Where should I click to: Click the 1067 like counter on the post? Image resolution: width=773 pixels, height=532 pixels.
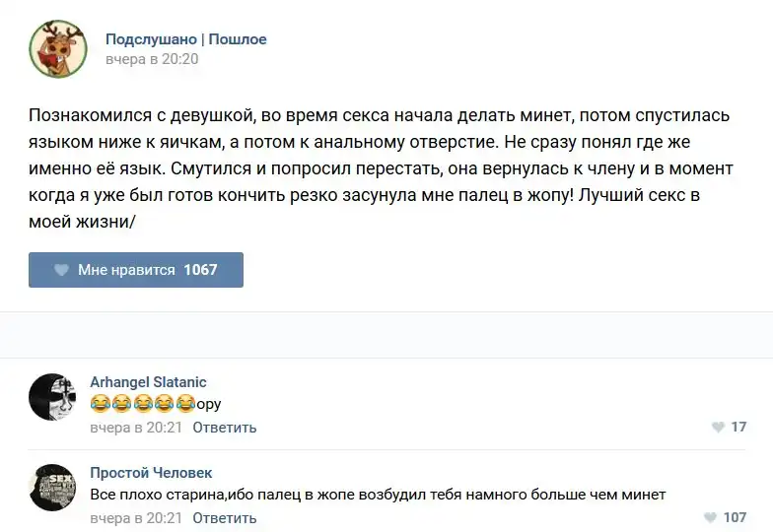[200, 270]
